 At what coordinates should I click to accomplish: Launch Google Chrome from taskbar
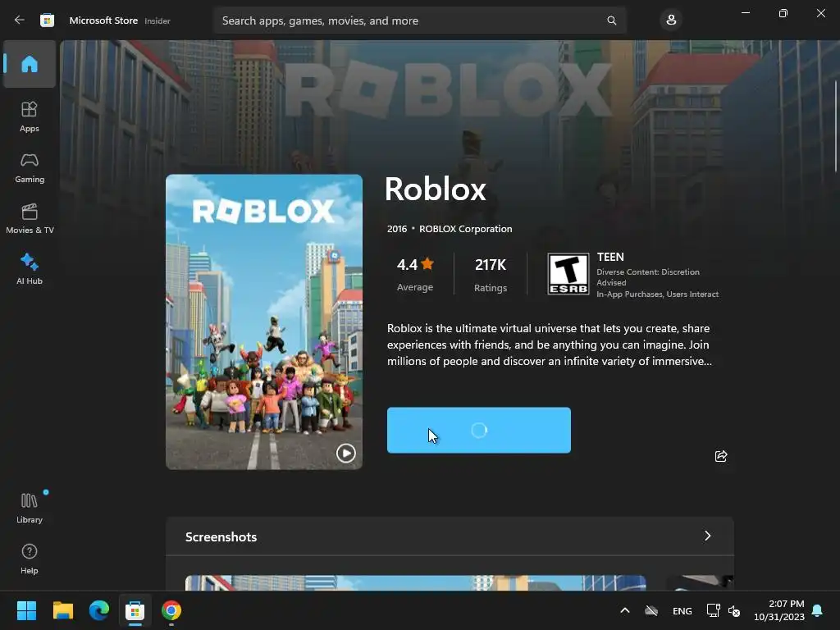pos(171,610)
